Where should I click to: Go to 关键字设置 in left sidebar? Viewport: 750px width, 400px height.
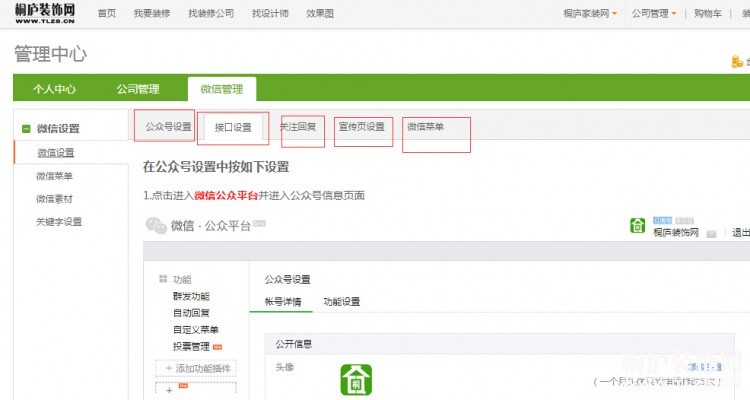(x=59, y=221)
